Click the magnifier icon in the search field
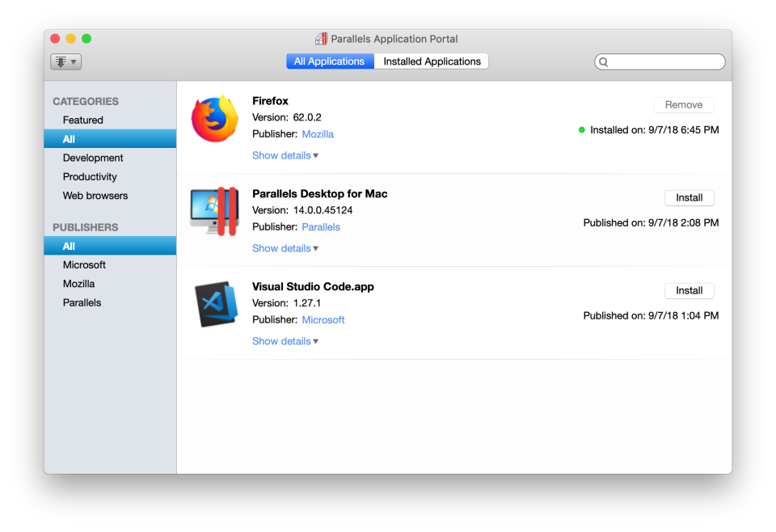Screen dimensions: 776x532 point(603,61)
